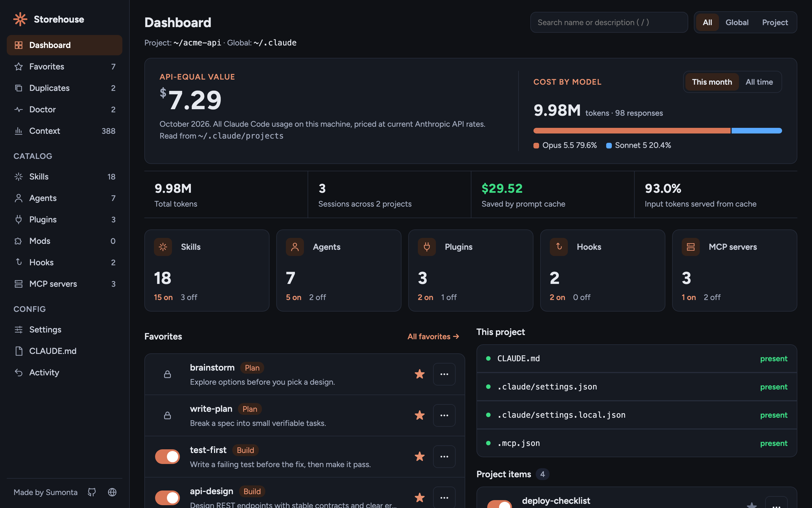Switch to the Project scope tab

775,23
